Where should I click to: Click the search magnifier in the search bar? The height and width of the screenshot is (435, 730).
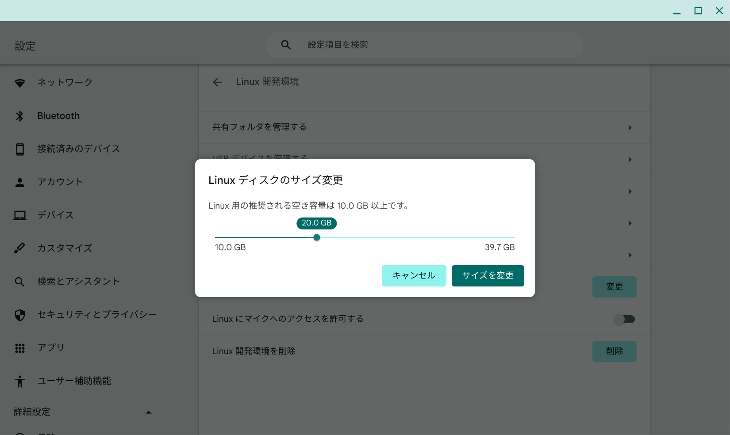[x=286, y=45]
